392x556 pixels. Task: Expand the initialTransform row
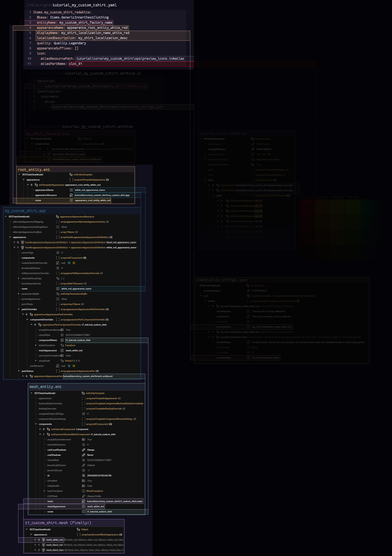[x=36, y=345]
